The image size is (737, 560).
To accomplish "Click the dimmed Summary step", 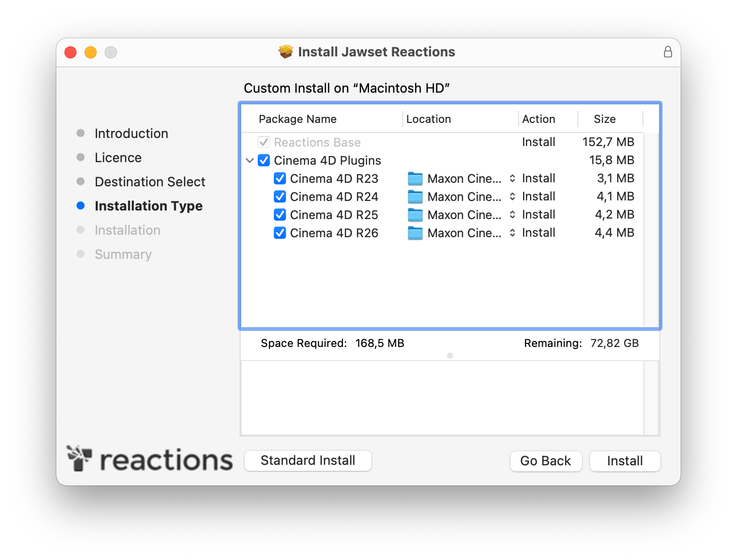I will [123, 254].
